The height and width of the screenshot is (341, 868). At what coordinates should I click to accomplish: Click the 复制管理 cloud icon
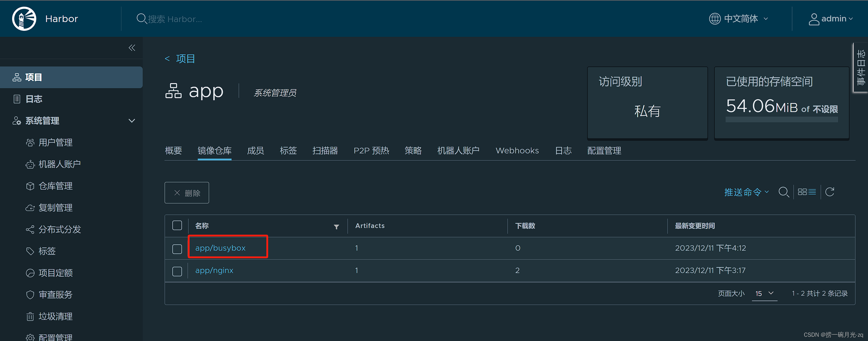click(30, 208)
